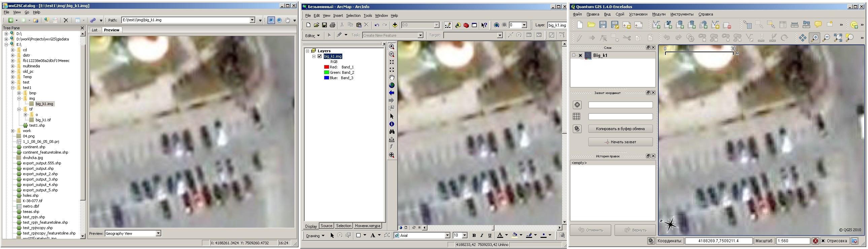
Task: Collapse the test1 folder in the tree
Action: click(13, 88)
